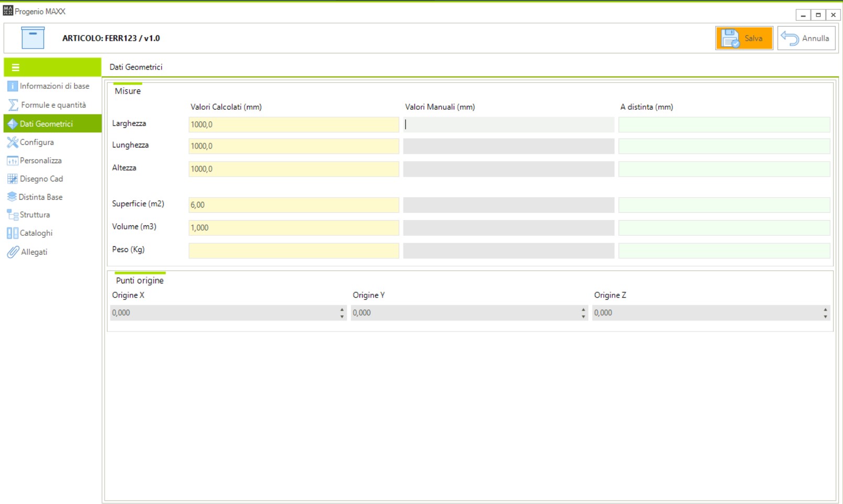Increase the Origine Z value with the up arrow
Screen dimensions: 843x504
click(825, 310)
